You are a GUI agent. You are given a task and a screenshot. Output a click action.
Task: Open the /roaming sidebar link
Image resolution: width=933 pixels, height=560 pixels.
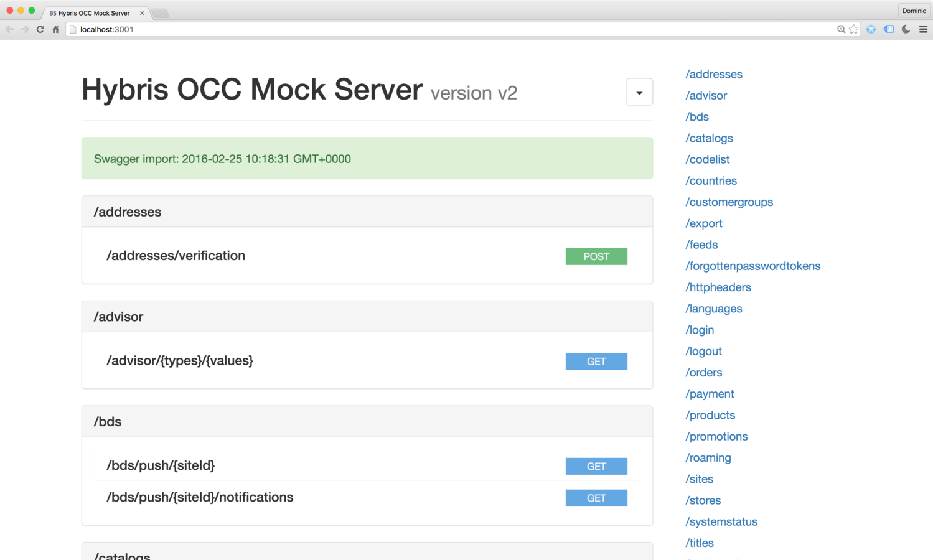click(x=708, y=457)
